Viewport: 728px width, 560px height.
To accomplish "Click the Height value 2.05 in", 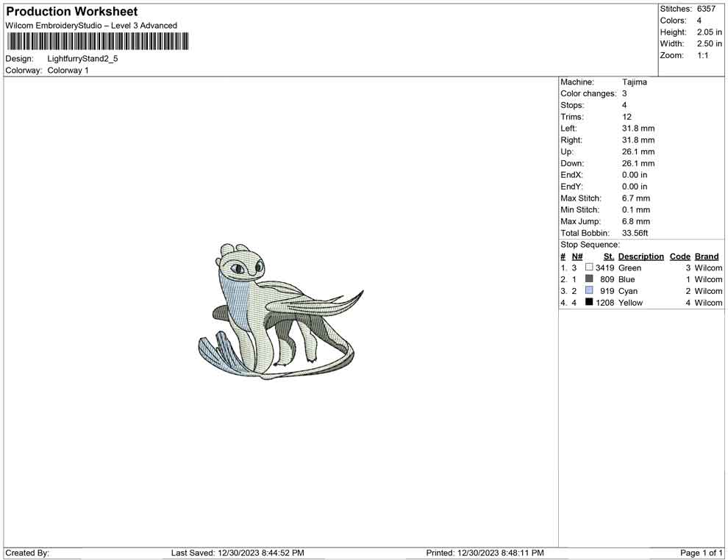I will tap(710, 32).
